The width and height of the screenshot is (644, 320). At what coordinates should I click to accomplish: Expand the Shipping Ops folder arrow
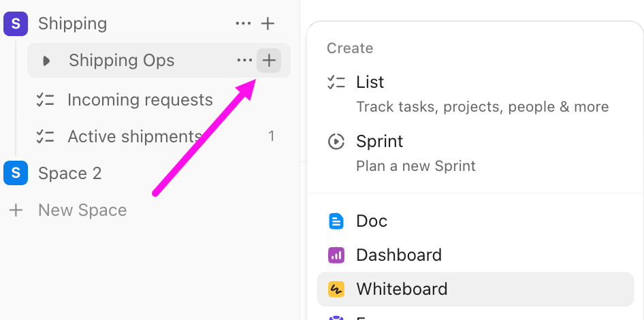pos(46,61)
